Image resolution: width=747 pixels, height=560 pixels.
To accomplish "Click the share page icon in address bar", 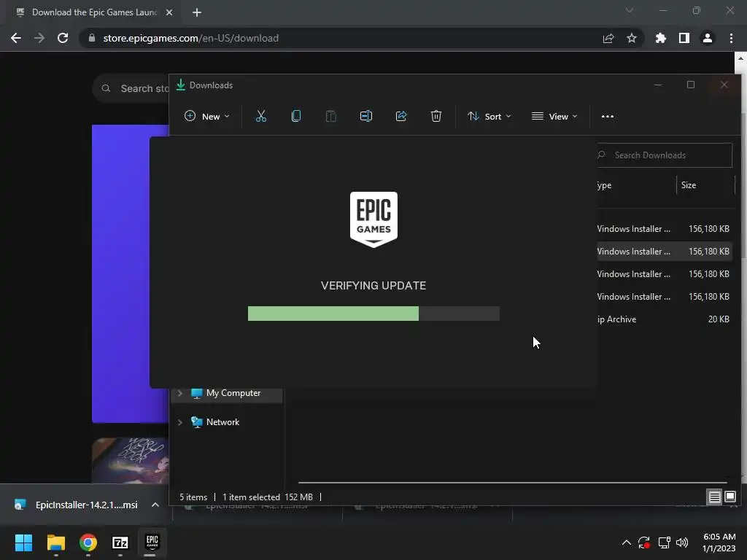I will (608, 38).
